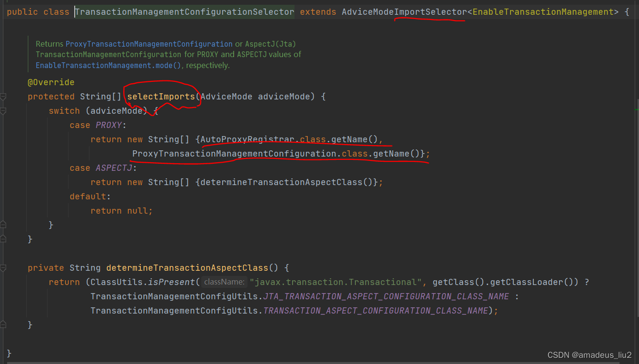
Task: Click the PROXY case constant
Action: (109, 125)
